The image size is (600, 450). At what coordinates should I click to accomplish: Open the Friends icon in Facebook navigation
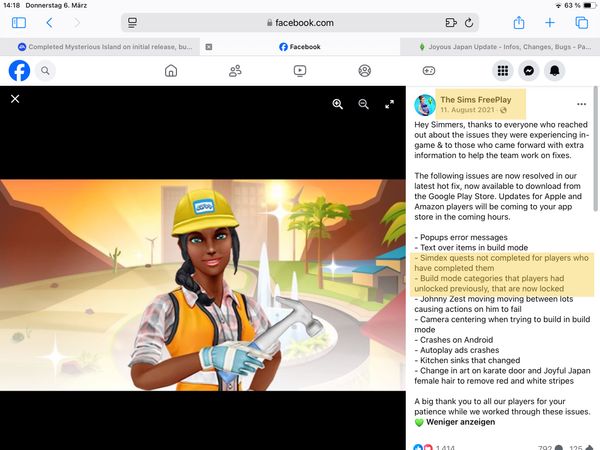click(235, 70)
